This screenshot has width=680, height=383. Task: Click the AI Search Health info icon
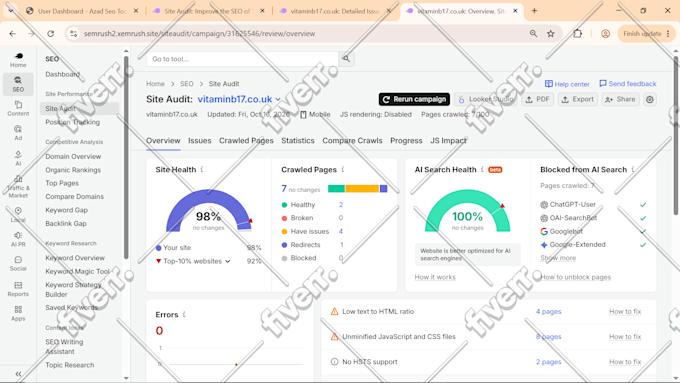point(482,169)
